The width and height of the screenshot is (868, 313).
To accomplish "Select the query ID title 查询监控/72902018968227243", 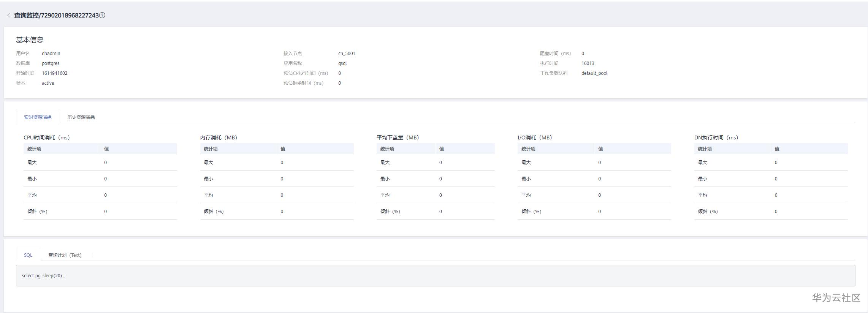I will (56, 15).
